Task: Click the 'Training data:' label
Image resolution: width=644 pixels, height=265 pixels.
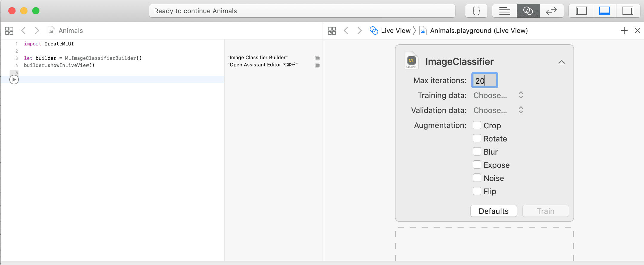Action: pyautogui.click(x=442, y=95)
